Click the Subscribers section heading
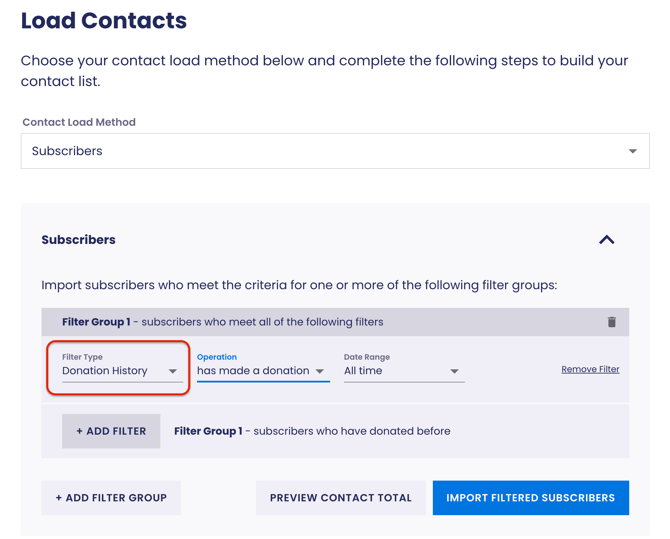The width and height of the screenshot is (670, 539). click(x=78, y=240)
